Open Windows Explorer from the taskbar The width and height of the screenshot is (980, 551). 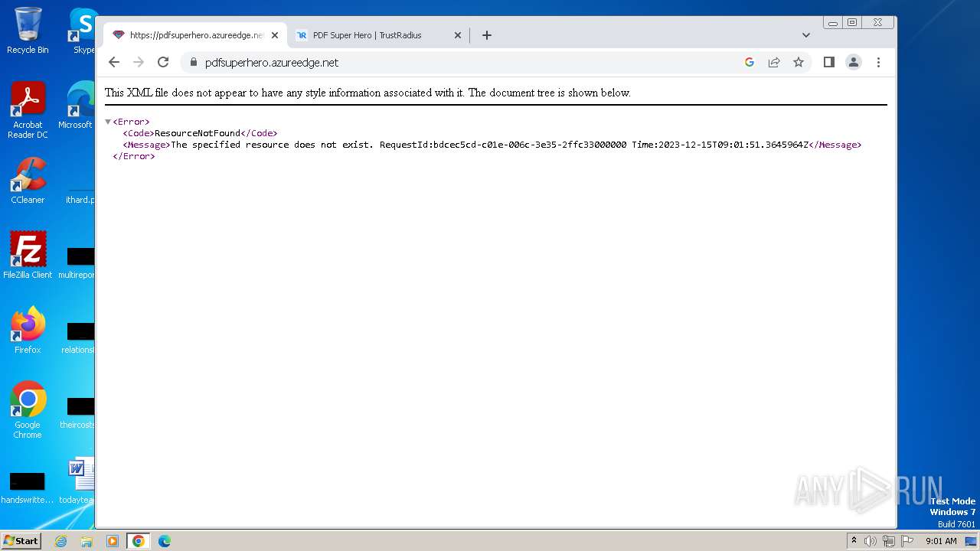87,541
